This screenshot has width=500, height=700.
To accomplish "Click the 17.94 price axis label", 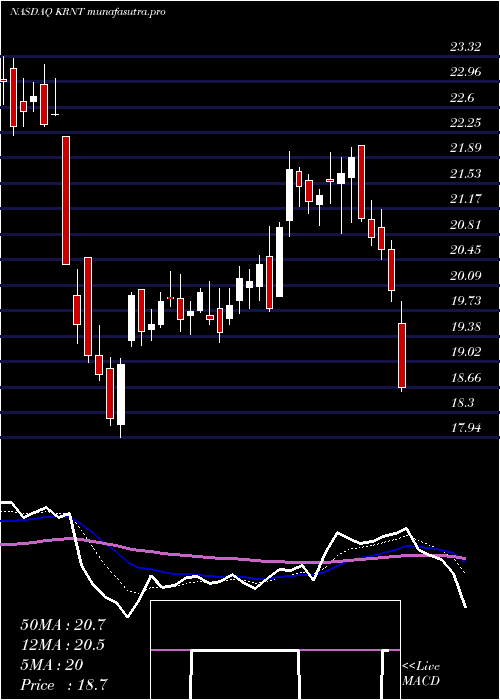I will 466,429.
